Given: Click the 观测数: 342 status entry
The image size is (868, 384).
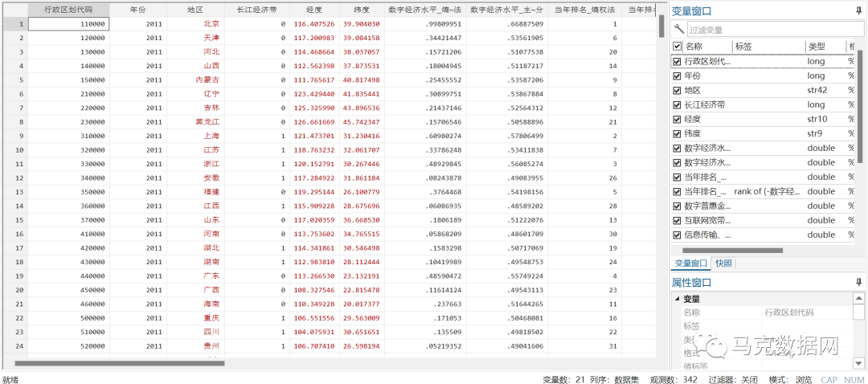Looking at the screenshot, I should [674, 379].
